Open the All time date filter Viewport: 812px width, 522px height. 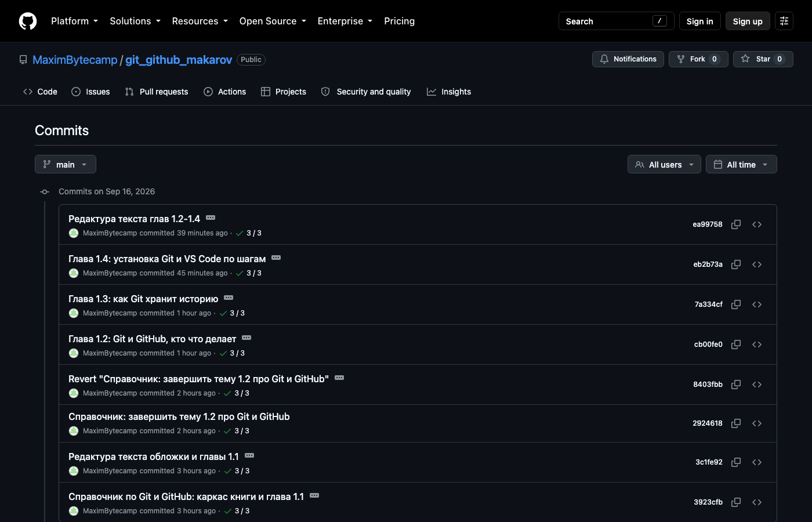tap(741, 164)
